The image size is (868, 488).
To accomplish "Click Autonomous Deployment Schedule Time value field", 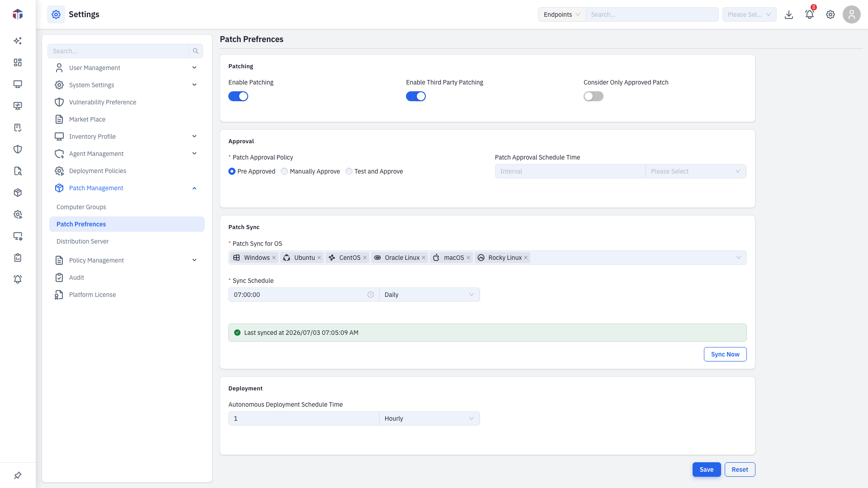I will [x=304, y=418].
